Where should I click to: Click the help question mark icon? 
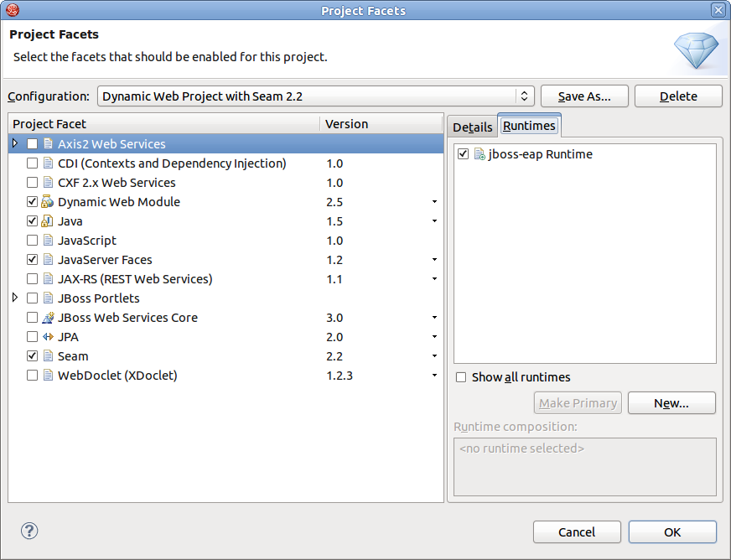coord(29,531)
